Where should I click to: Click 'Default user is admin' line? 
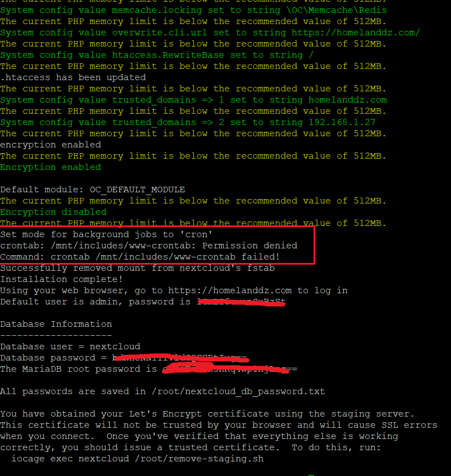point(142,302)
